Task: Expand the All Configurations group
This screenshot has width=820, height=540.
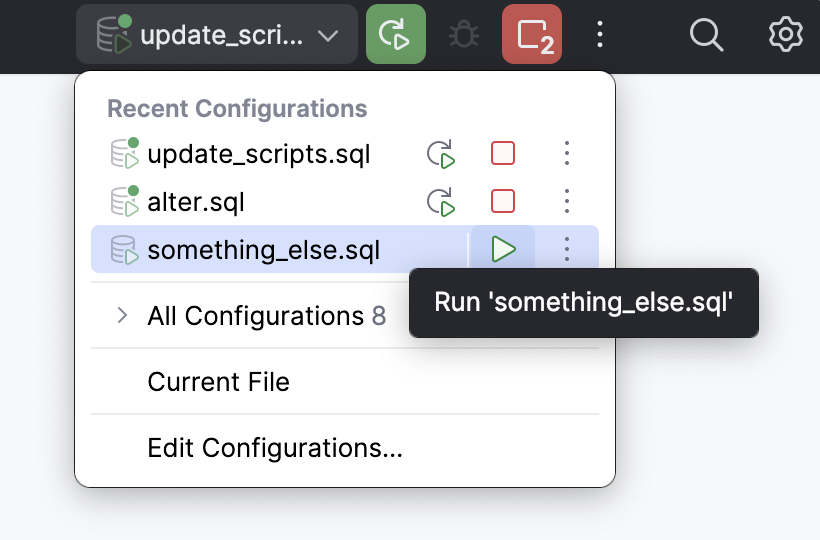Action: 123,316
